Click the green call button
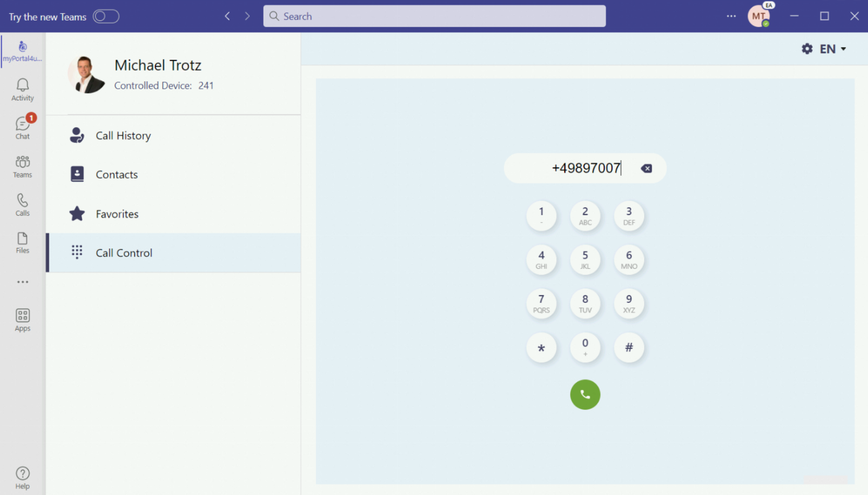This screenshot has height=495, width=868. coord(585,395)
